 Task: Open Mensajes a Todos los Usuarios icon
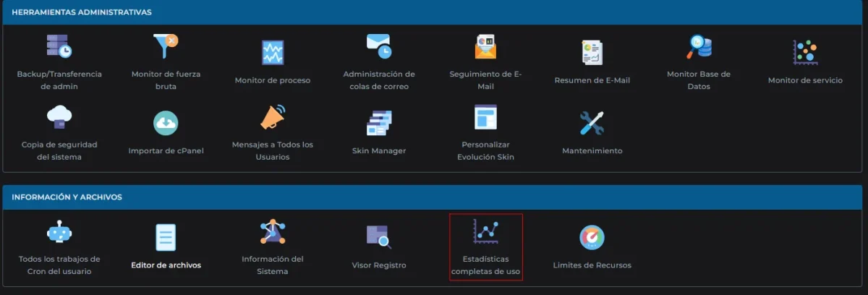tap(273, 118)
